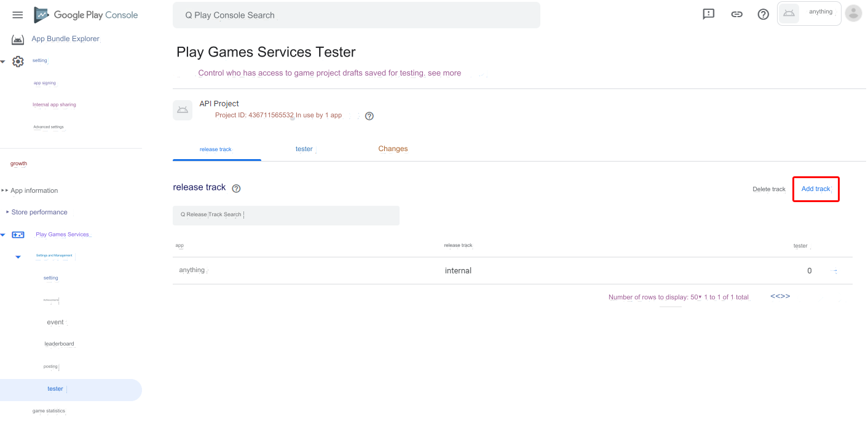868x430 pixels.
Task: Focus the Release Track Search field
Action: point(286,215)
